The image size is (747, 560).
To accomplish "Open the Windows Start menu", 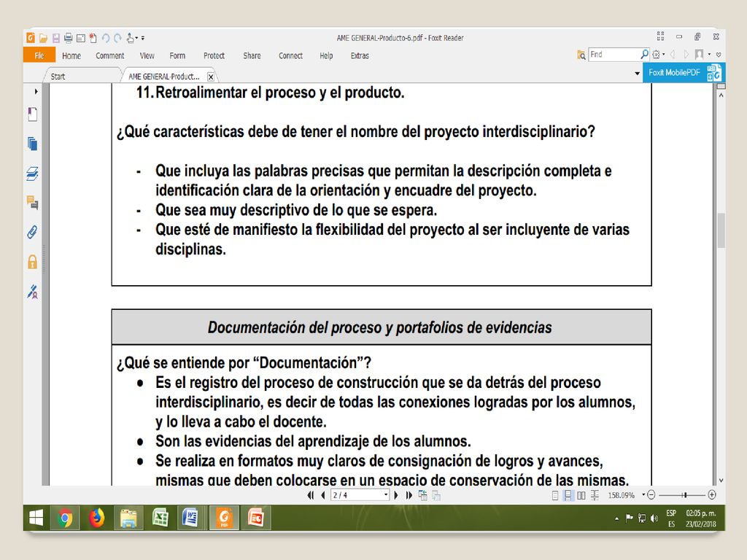I will (x=36, y=518).
